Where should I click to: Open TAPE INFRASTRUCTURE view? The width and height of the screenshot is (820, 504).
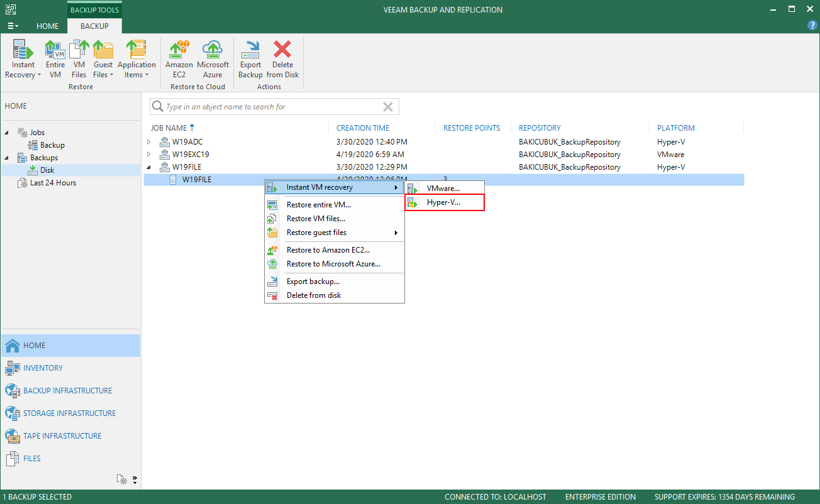70,436
